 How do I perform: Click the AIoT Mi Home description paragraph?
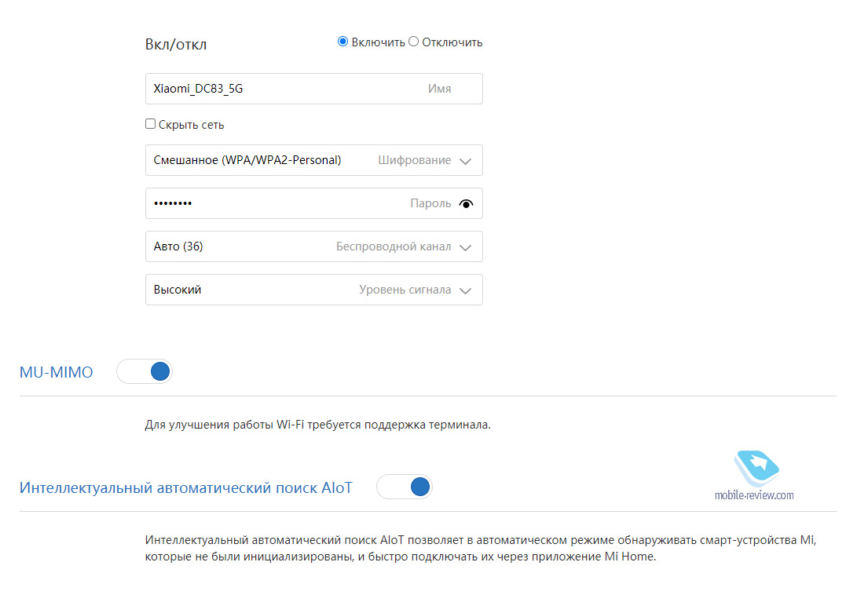481,548
